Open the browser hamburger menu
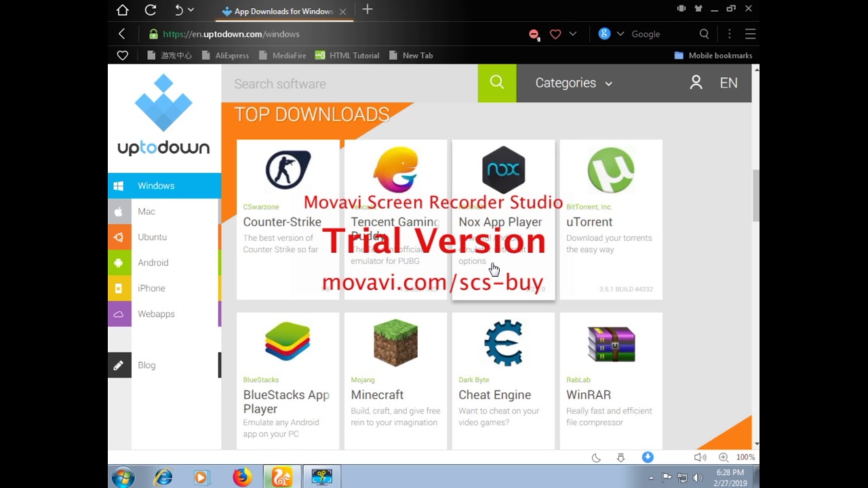 pyautogui.click(x=750, y=34)
